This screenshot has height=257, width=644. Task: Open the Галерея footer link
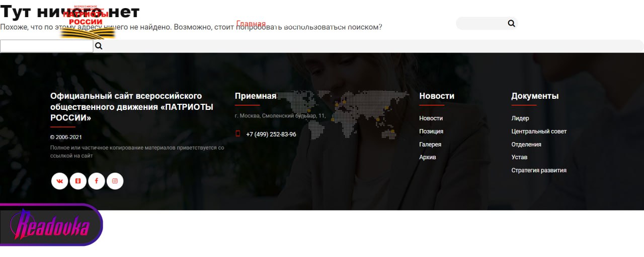430,145
